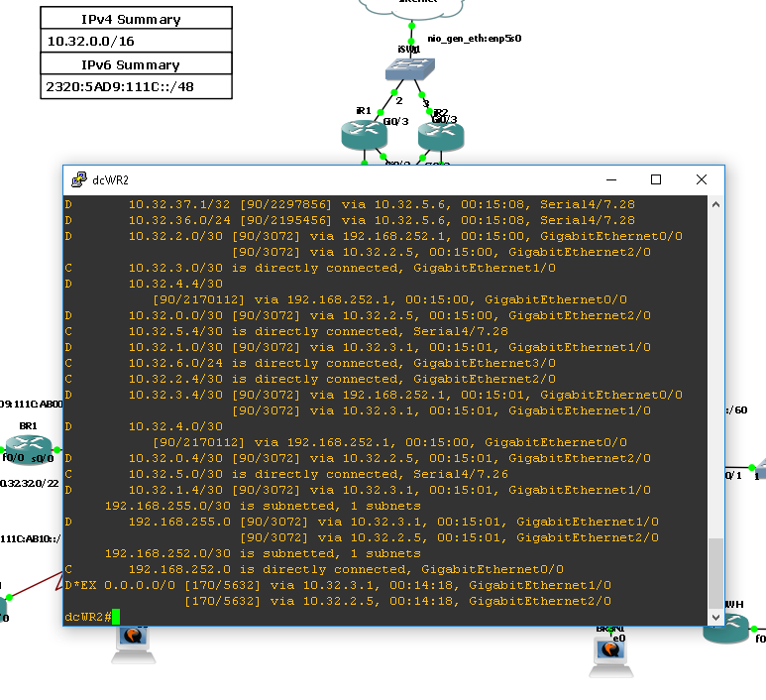Click 192.168.252.0 directly connected line
The image size is (766, 700).
pyautogui.click(x=314, y=569)
